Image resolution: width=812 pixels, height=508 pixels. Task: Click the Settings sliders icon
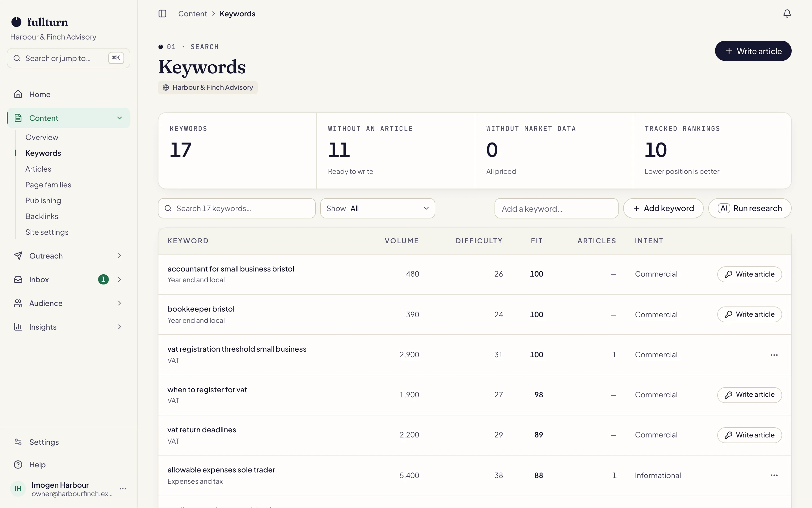(x=18, y=442)
